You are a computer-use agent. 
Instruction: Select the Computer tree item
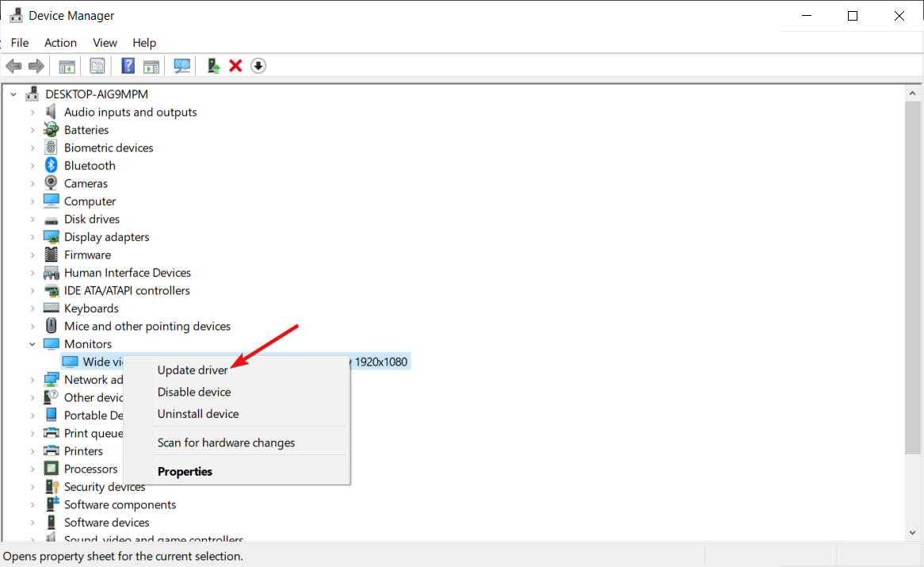[90, 201]
